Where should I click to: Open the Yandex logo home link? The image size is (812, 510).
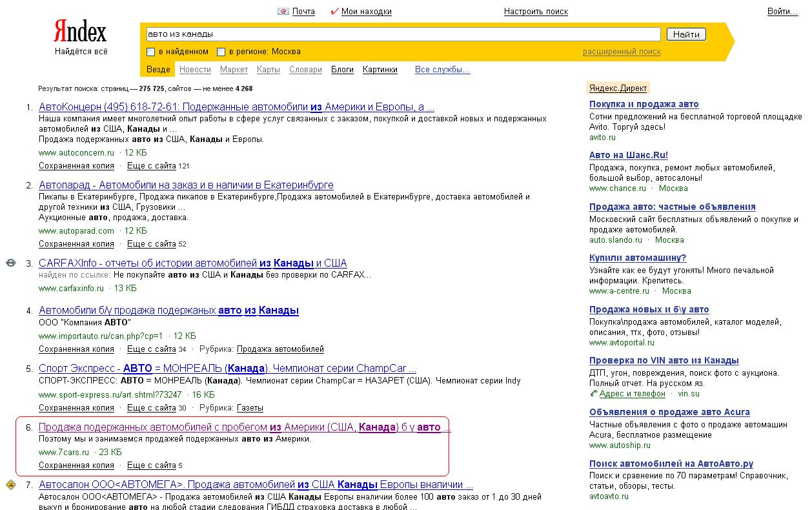(80, 32)
